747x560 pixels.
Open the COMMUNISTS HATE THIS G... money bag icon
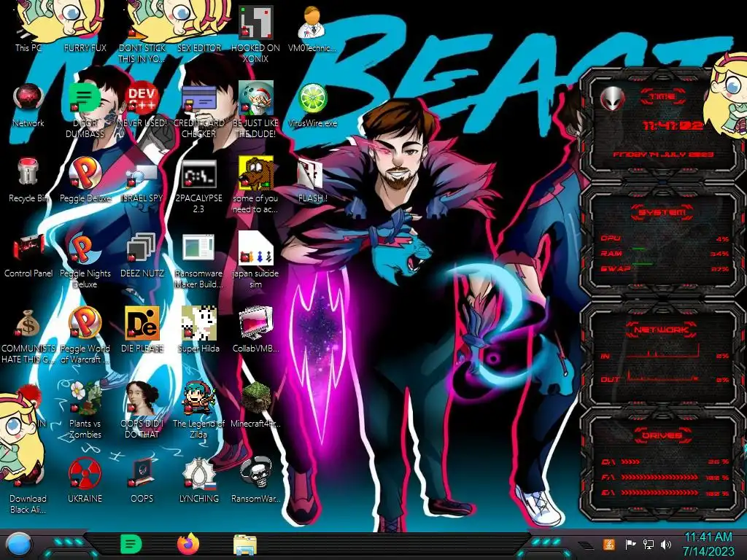[x=28, y=335]
